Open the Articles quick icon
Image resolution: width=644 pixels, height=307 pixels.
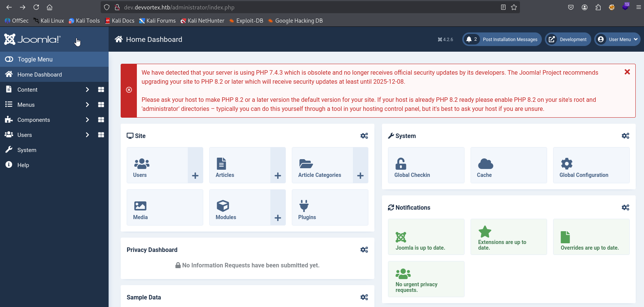[240, 165]
